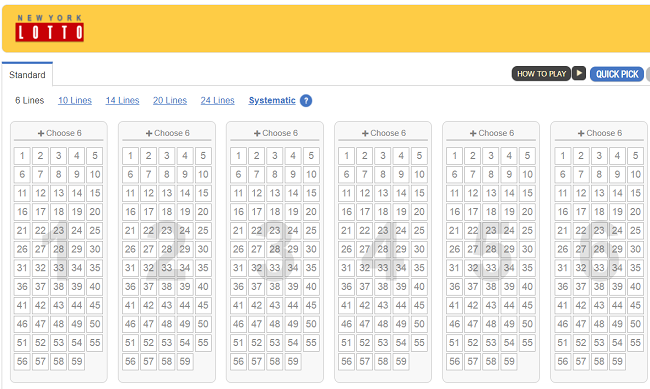The width and height of the screenshot is (650, 389).
Task: Pick number 37 in line 6
Action: click(581, 287)
